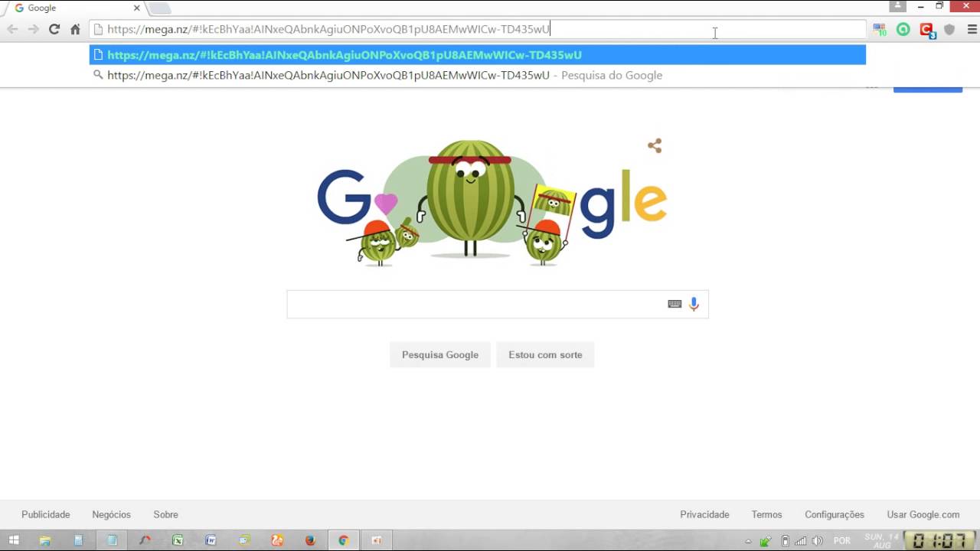Screen dimensions: 980x551
Task: Start voice search with microphone
Action: click(x=694, y=304)
